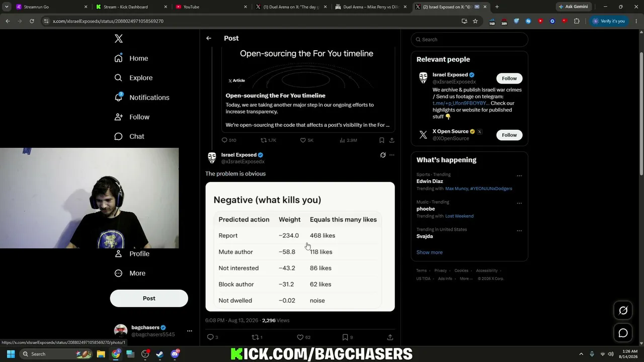
Task: Switch to the Duel Arena Mike Perry tab
Action: coord(371,7)
